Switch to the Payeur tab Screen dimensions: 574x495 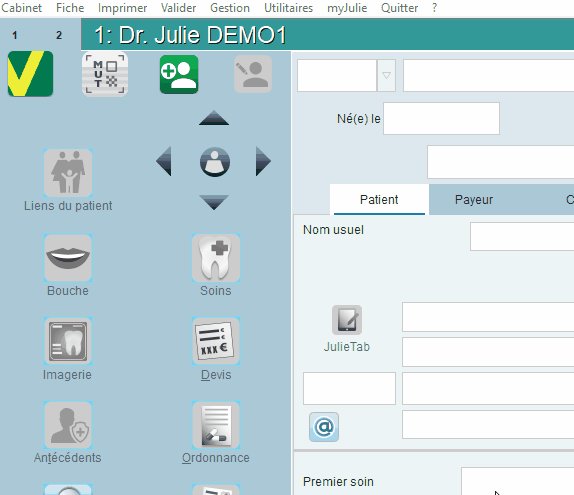tap(474, 200)
